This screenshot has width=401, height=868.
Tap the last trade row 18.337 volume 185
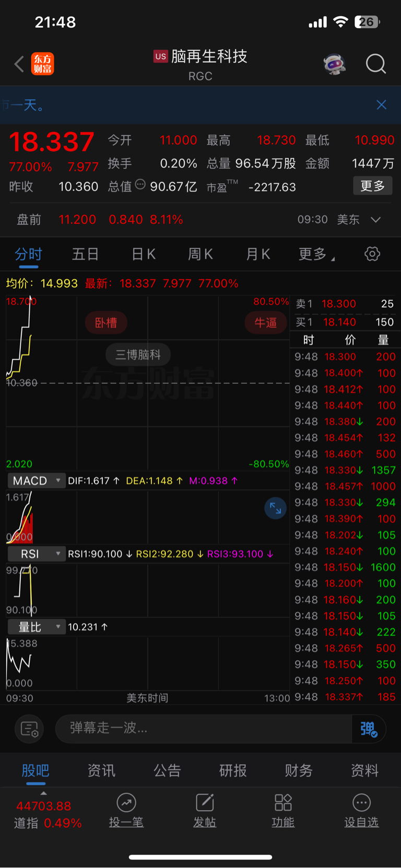click(345, 697)
